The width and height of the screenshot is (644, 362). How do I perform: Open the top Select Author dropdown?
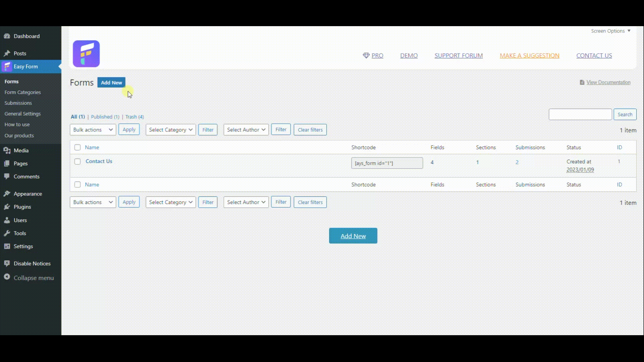pyautogui.click(x=246, y=130)
